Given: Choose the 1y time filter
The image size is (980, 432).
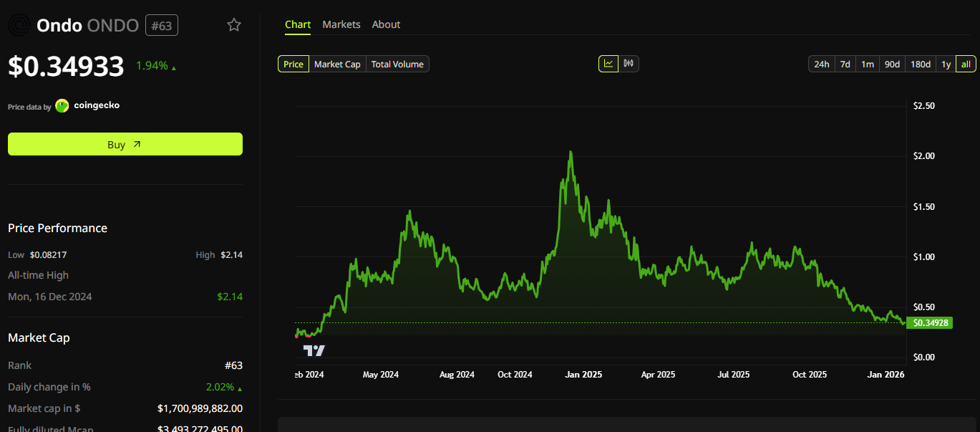Looking at the screenshot, I should pos(946,64).
